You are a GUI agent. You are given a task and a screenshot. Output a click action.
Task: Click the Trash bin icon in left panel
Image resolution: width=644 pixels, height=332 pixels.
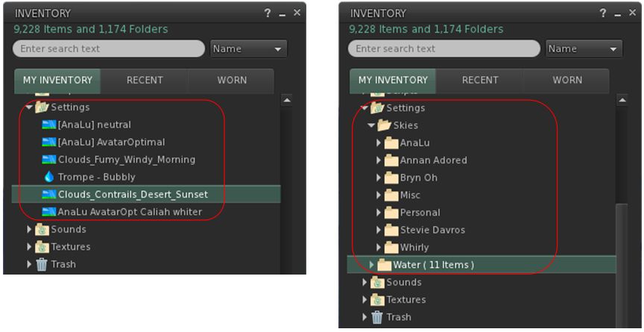(42, 264)
